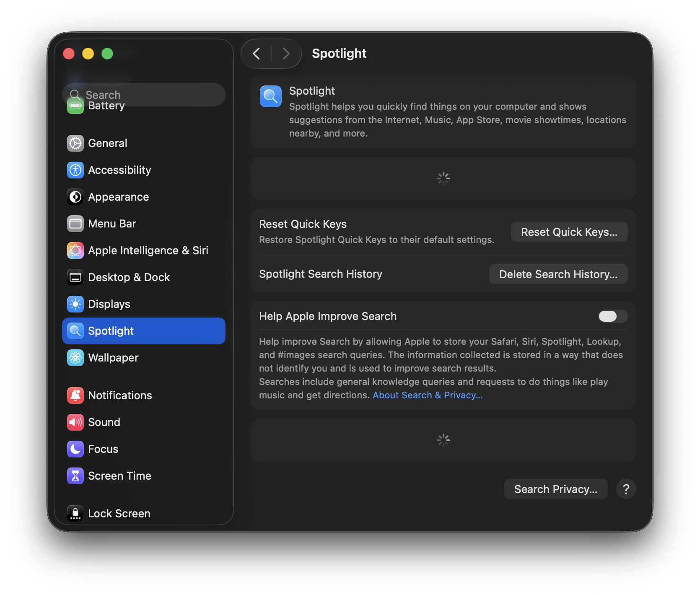This screenshot has width=700, height=594.
Task: Toggle Help Apple Improve Search switch
Action: coord(613,316)
